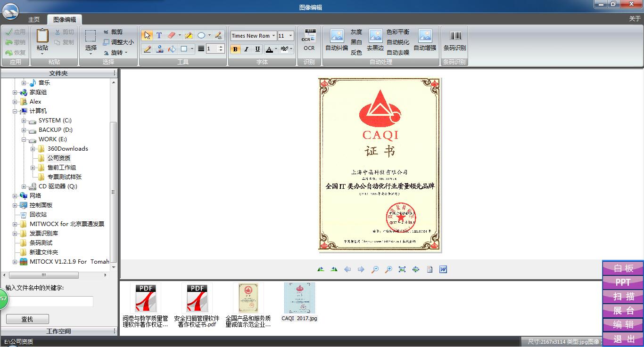Image resolution: width=644 pixels, height=347 pixels.
Task: Open the ellipse shape dropdown arrow
Action: click(209, 35)
